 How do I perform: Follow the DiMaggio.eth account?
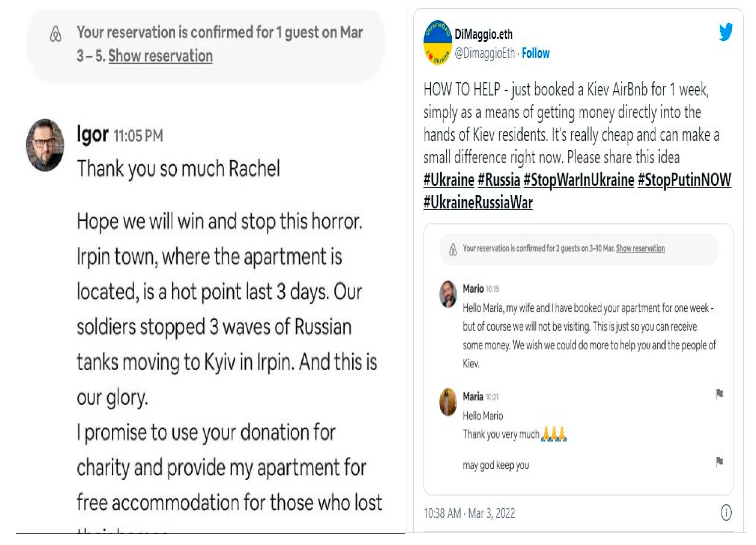pyautogui.click(x=535, y=53)
